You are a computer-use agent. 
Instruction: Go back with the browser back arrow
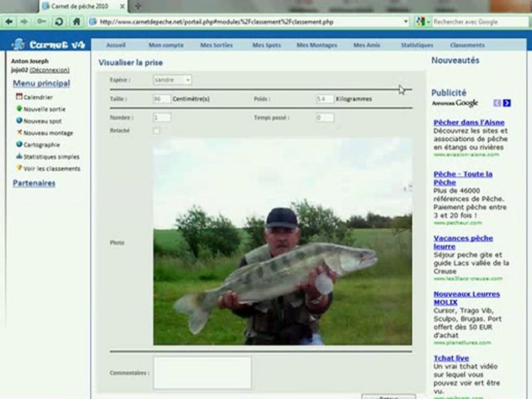click(x=9, y=22)
